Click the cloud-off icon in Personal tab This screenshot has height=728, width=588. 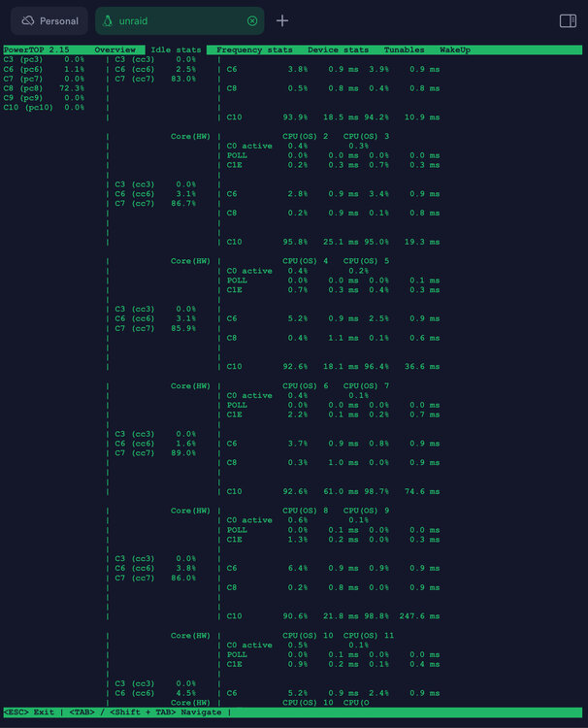coord(28,21)
